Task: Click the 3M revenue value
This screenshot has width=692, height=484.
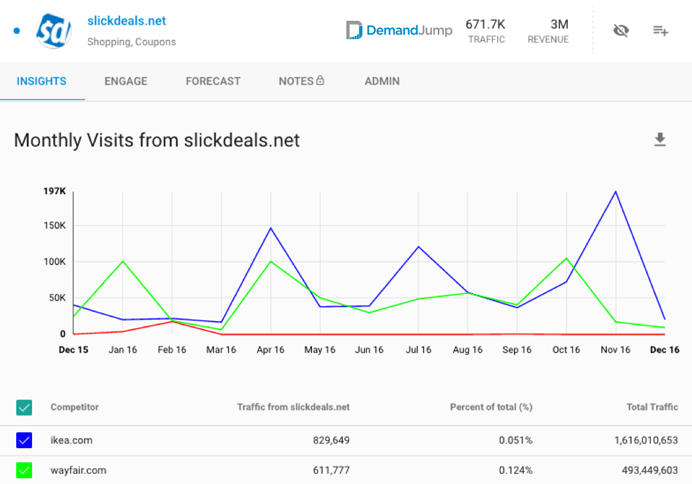Action: point(559,24)
